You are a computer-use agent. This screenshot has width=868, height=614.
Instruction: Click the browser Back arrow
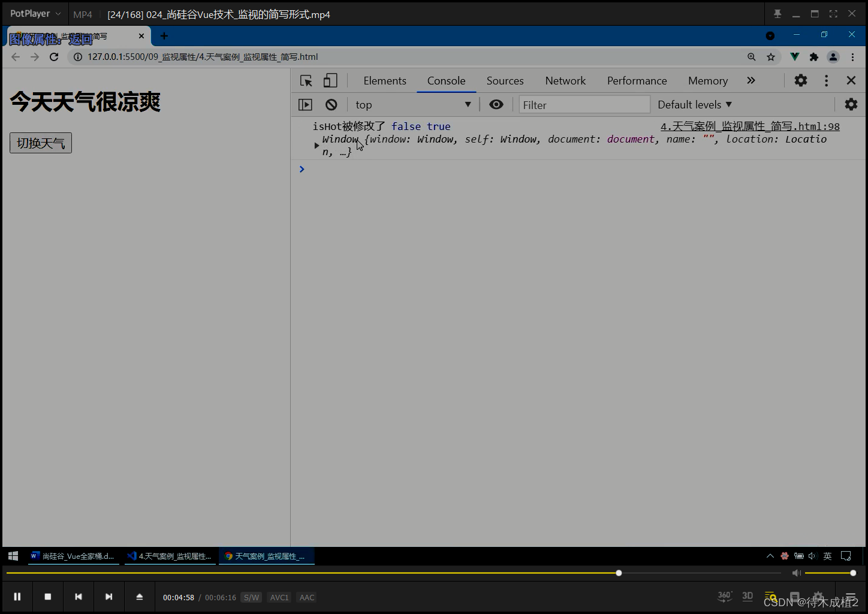tap(16, 57)
